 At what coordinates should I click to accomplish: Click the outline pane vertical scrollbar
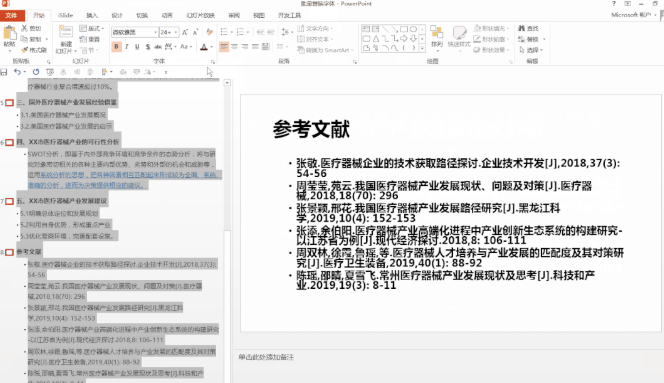[227, 230]
